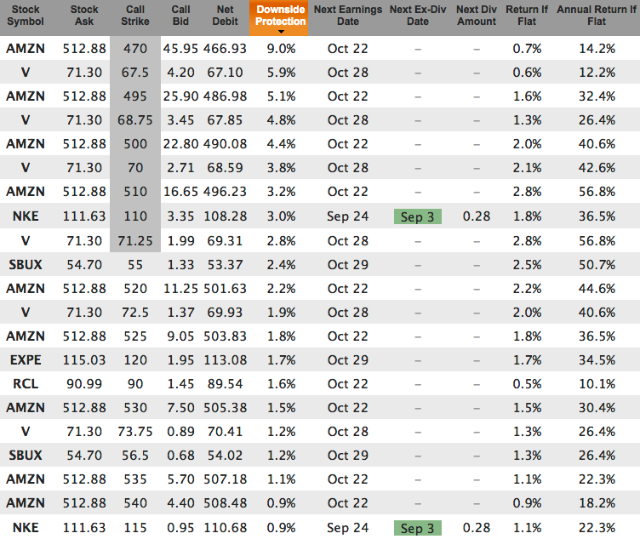The height and width of the screenshot is (539, 640).
Task: Select the EXPE stock symbol
Action: click(x=25, y=360)
